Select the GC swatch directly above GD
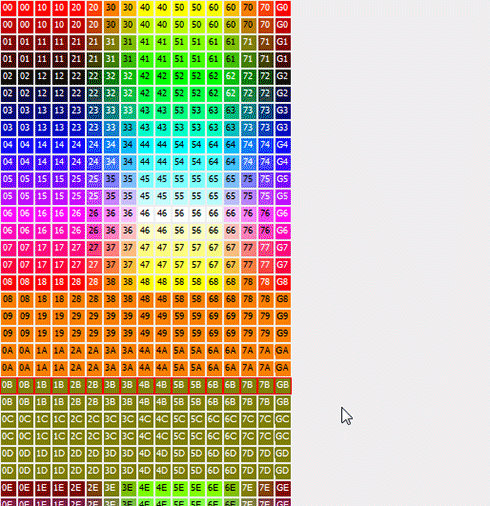This screenshot has height=506, width=490. 282,437
